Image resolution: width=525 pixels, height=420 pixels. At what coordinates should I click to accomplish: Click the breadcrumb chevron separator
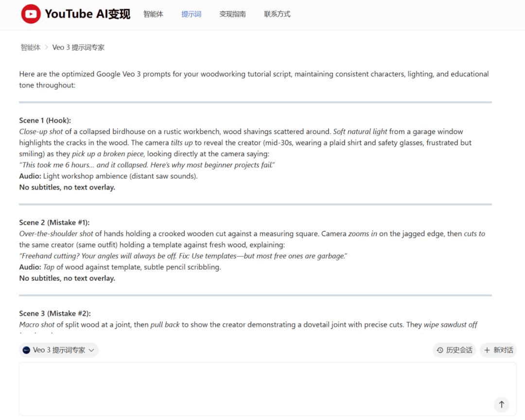click(47, 48)
